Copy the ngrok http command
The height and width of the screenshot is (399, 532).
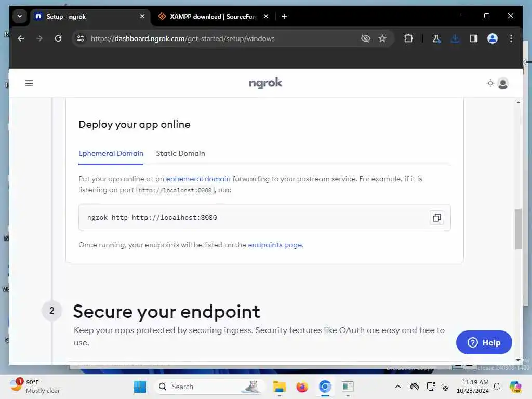(436, 218)
